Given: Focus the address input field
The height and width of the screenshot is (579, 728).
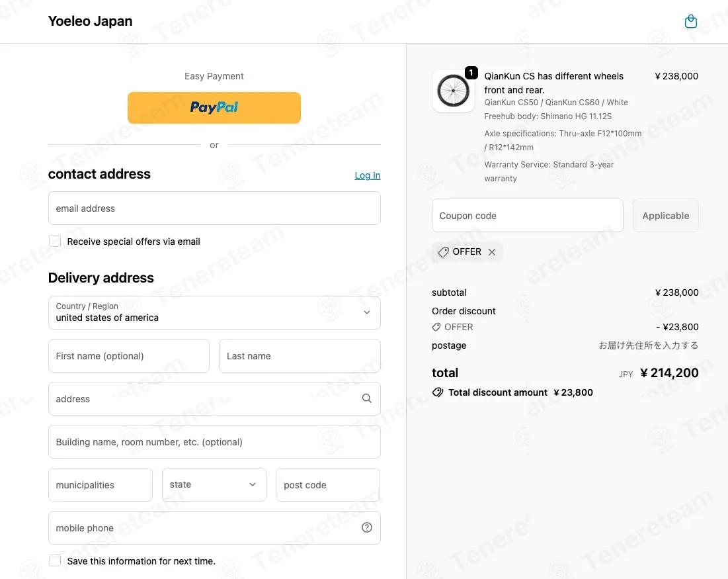Looking at the screenshot, I should 214,399.
